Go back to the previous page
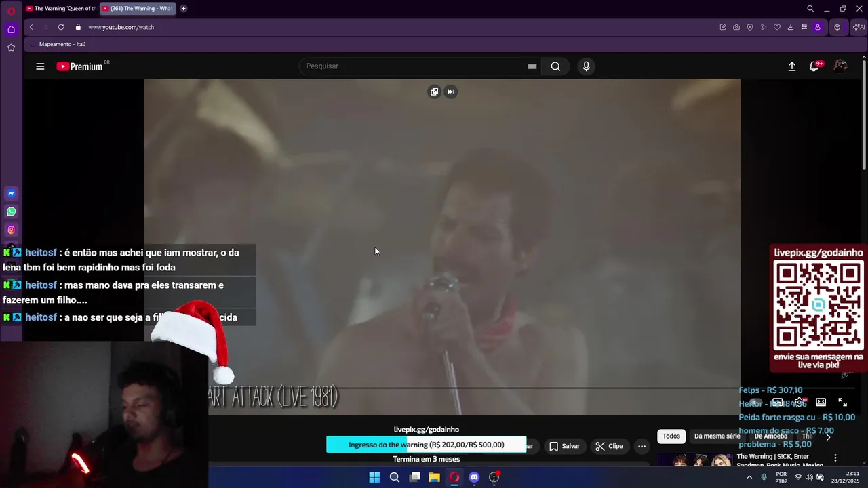 click(31, 27)
